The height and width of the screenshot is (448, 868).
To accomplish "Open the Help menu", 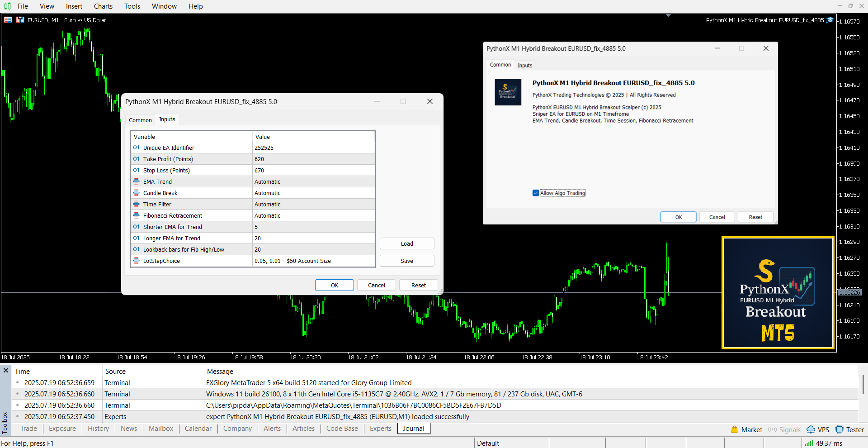I will pos(196,6).
